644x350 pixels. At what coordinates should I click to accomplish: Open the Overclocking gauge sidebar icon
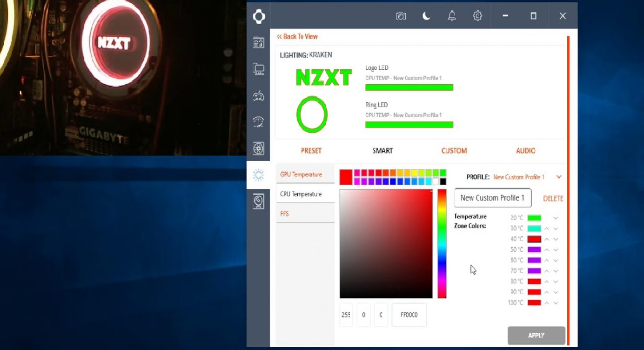[x=259, y=122]
